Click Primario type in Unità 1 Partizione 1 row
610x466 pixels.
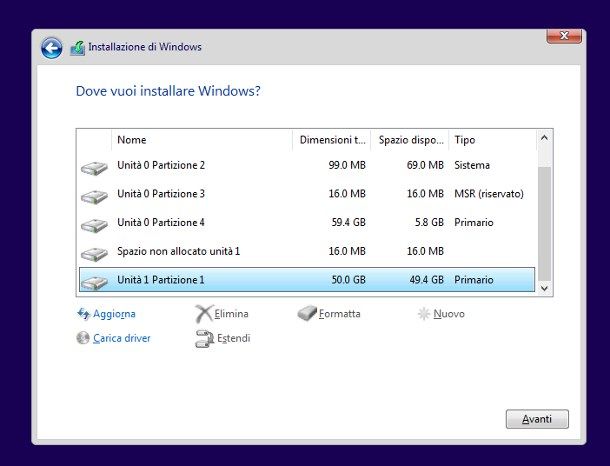[x=474, y=280]
